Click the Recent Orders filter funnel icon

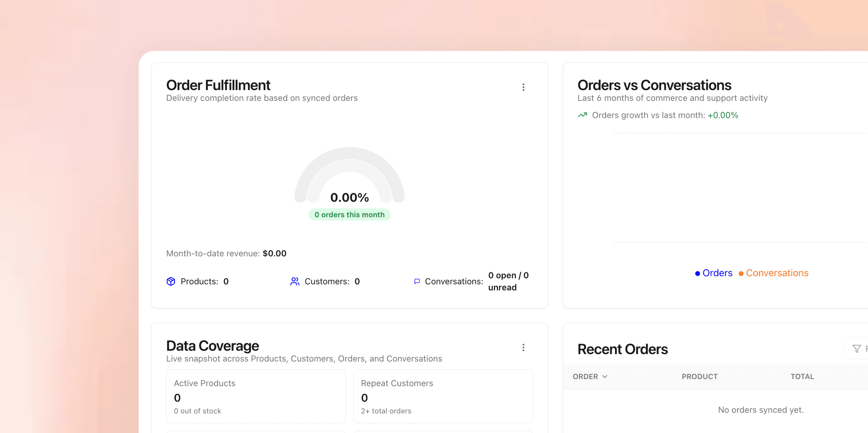pyautogui.click(x=856, y=349)
